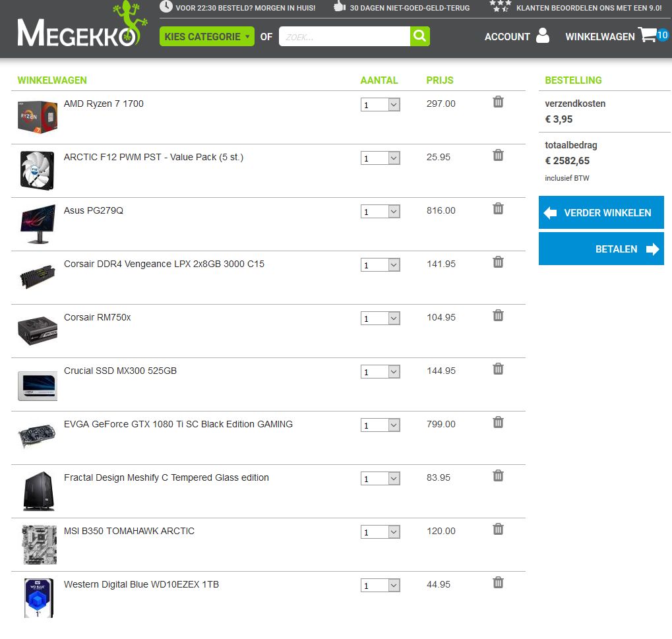Viewport: 672px width, 639px height.
Task: Open quantity dropdown for MSI B350 TOMAHAWK
Action: (380, 532)
